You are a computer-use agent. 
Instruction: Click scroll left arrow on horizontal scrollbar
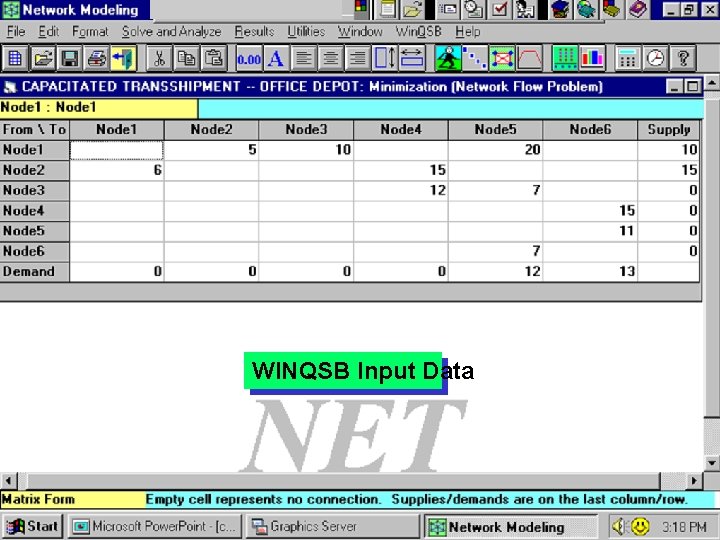click(x=8, y=481)
